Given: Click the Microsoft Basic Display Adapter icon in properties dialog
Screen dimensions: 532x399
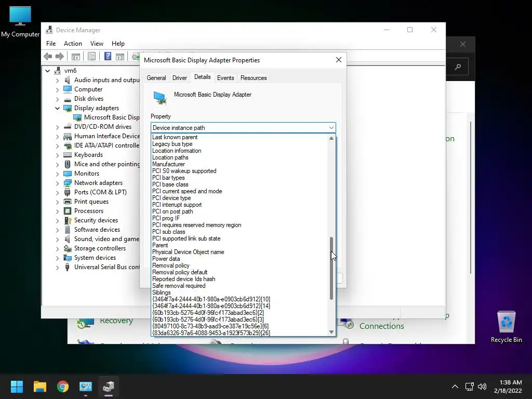Looking at the screenshot, I should coord(160,98).
